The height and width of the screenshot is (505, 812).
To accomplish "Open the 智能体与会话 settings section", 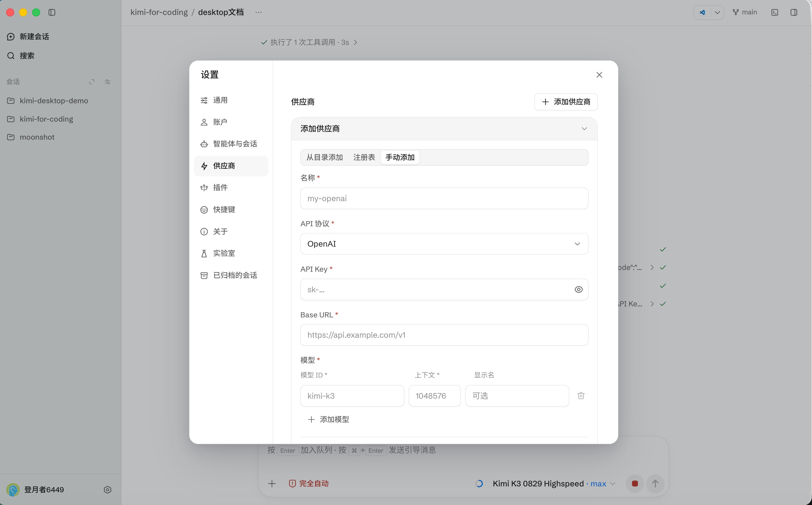I will click(231, 144).
